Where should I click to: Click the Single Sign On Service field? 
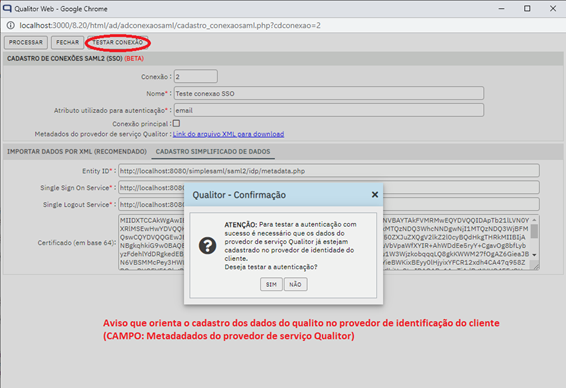click(329, 187)
